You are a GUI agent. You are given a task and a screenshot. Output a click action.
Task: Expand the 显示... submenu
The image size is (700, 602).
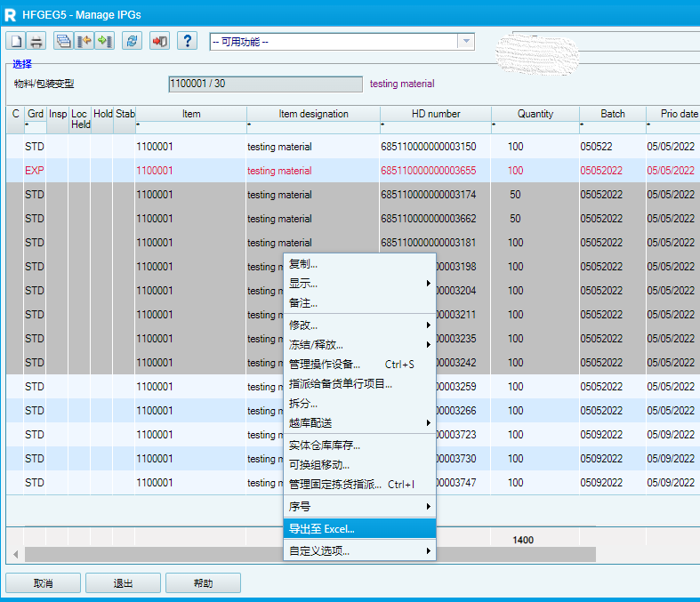coord(360,284)
